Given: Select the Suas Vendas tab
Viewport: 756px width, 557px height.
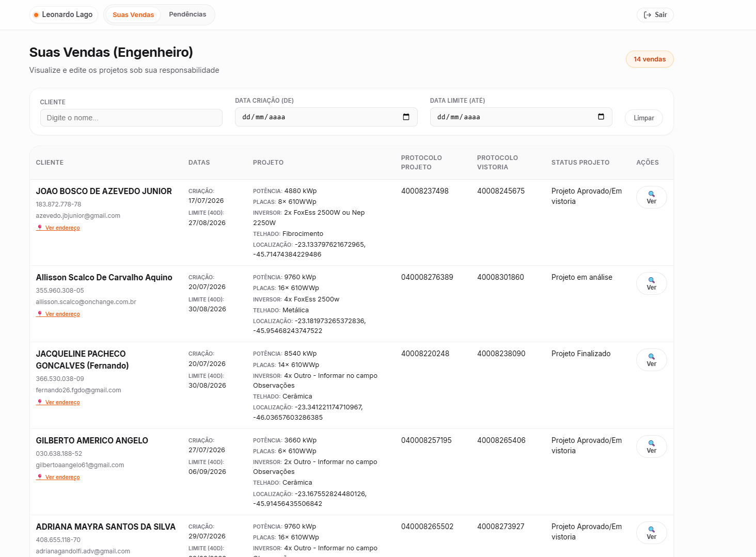Looking at the screenshot, I should [x=133, y=15].
